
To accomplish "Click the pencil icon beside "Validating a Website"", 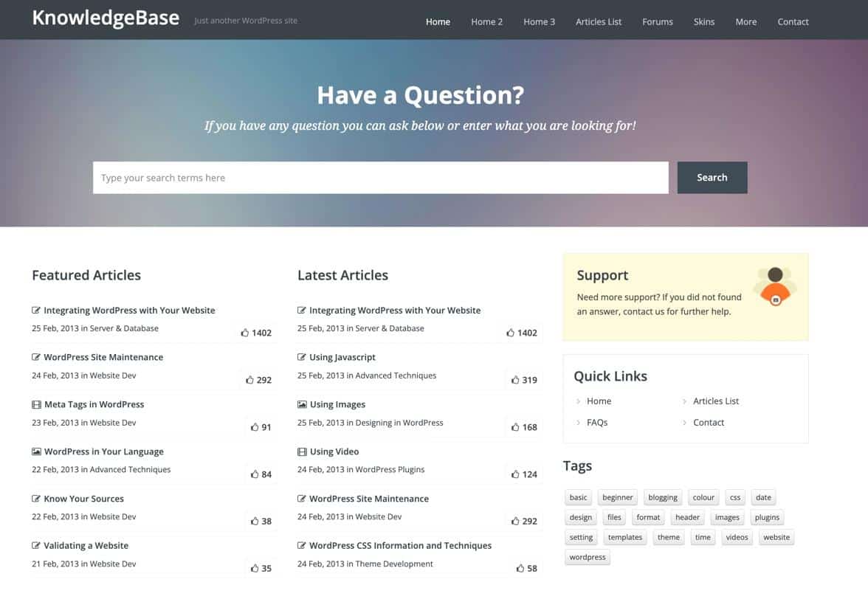I will click(35, 546).
